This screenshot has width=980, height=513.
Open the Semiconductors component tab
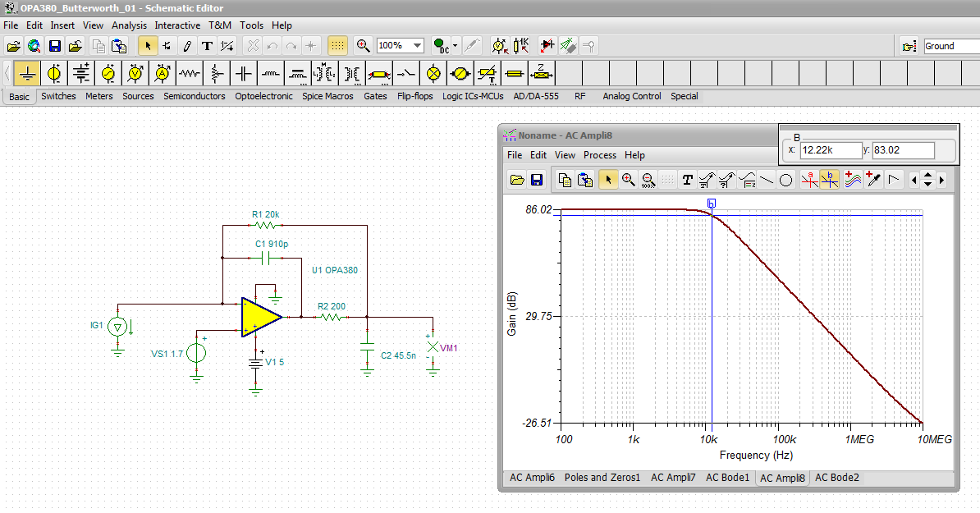pyautogui.click(x=194, y=96)
